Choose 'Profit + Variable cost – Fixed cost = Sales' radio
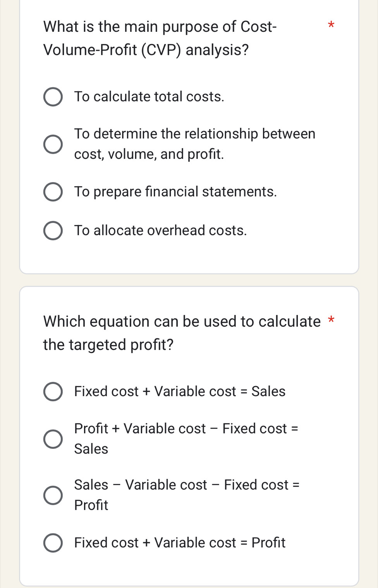 (x=53, y=439)
